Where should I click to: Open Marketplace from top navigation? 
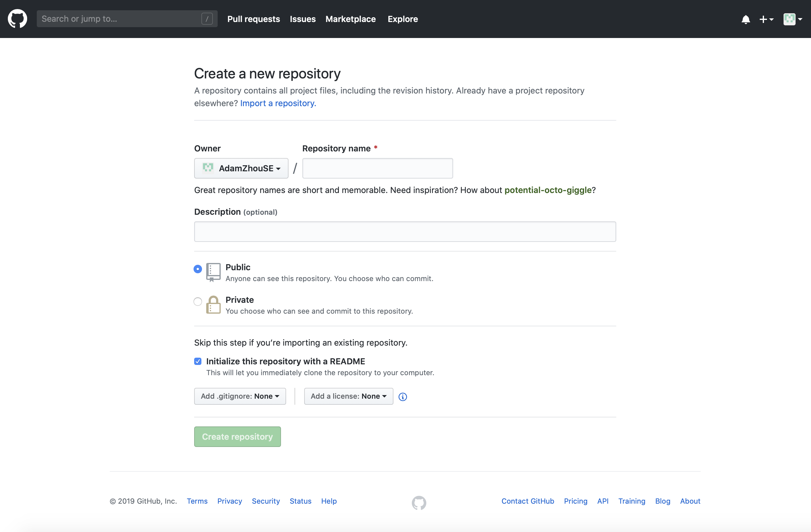click(350, 19)
